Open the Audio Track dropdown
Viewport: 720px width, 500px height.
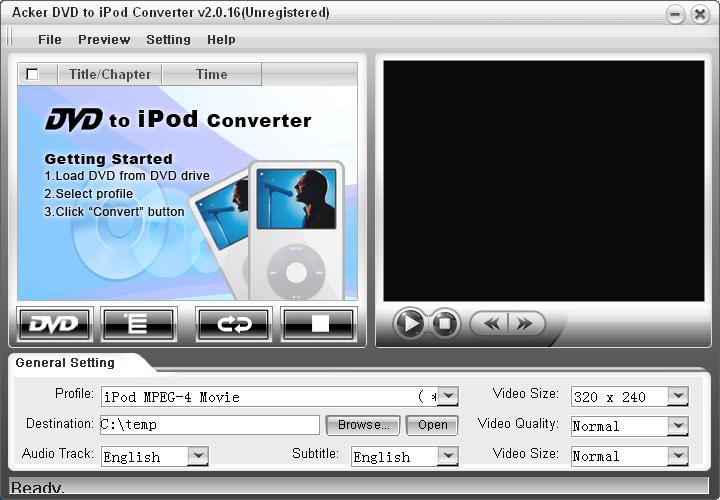click(x=198, y=456)
